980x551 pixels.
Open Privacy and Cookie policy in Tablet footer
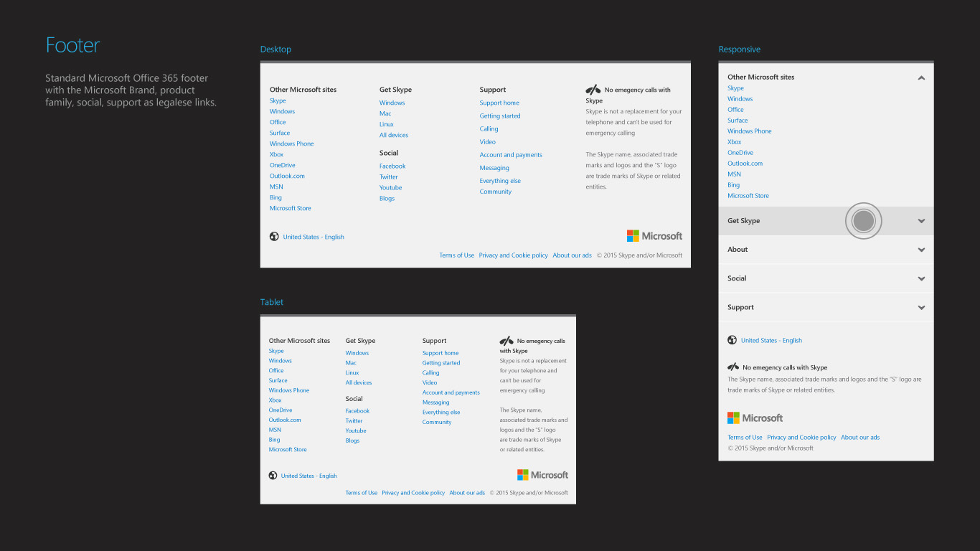tap(413, 493)
